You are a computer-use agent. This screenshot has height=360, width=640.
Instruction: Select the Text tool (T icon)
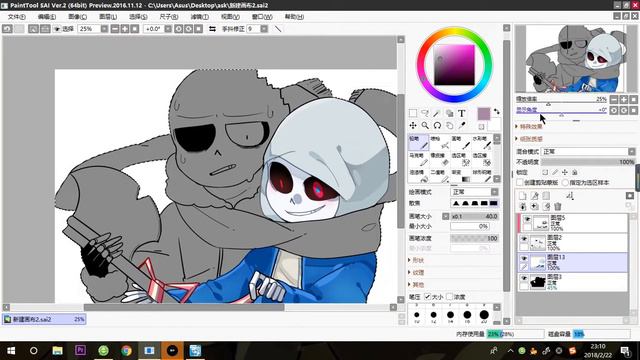[x=461, y=113]
